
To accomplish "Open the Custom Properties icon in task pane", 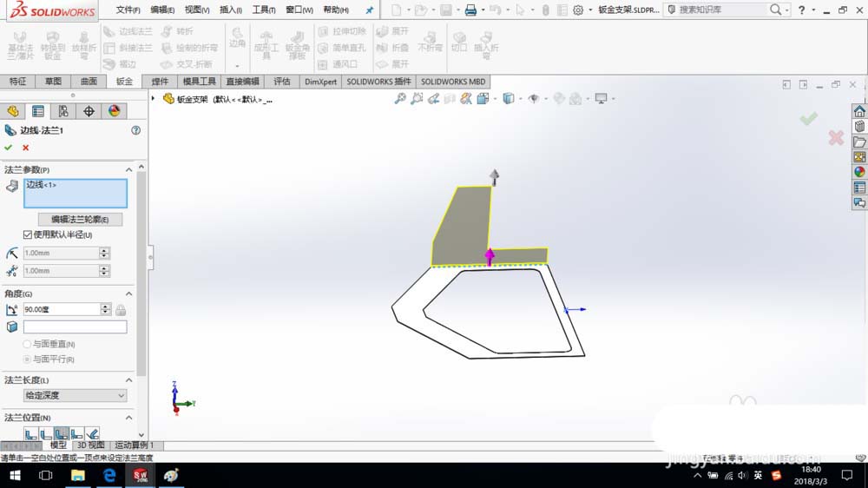I will [x=859, y=188].
